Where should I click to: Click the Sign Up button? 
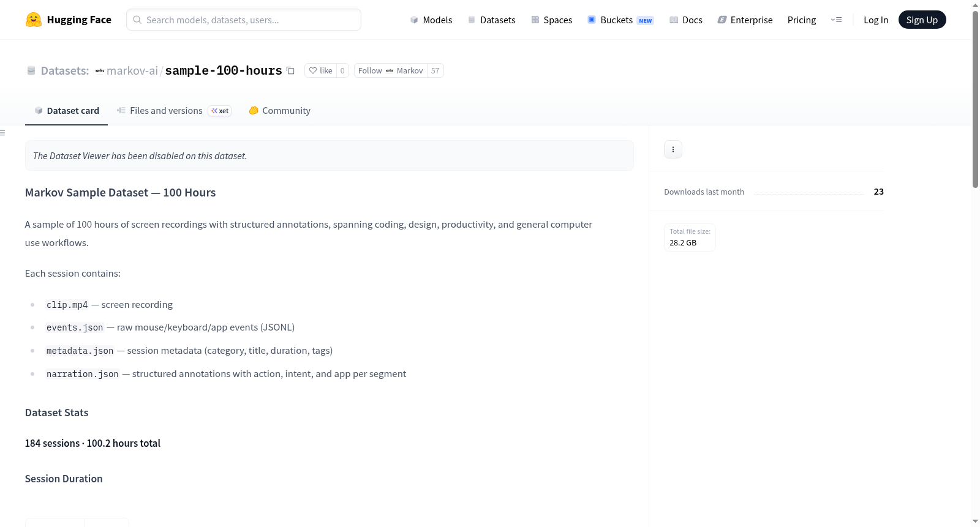(x=922, y=20)
